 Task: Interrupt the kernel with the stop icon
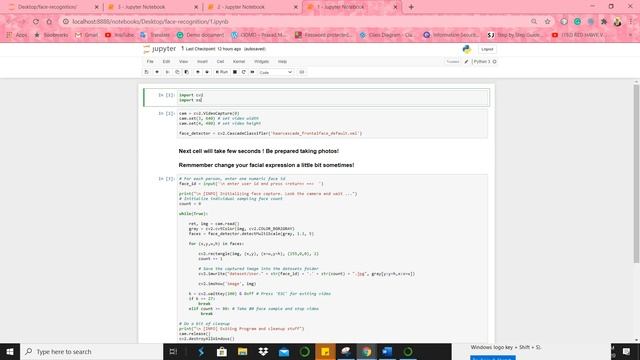click(235, 72)
